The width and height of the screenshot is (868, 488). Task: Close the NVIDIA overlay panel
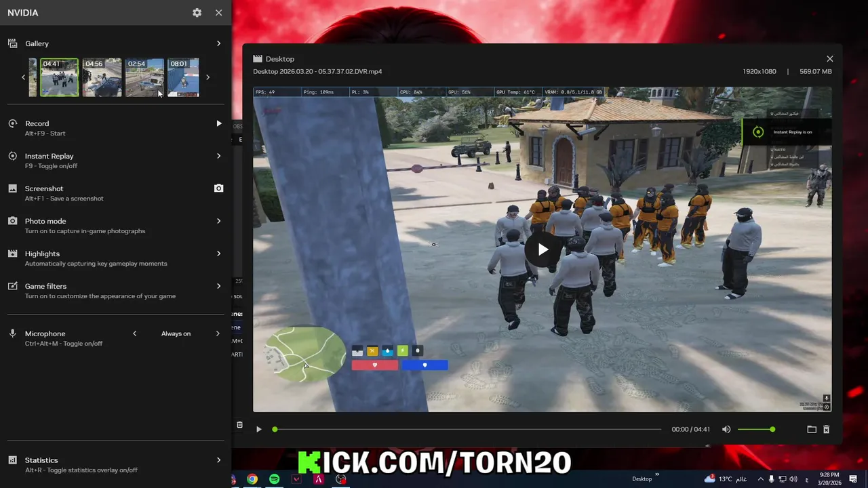click(218, 13)
